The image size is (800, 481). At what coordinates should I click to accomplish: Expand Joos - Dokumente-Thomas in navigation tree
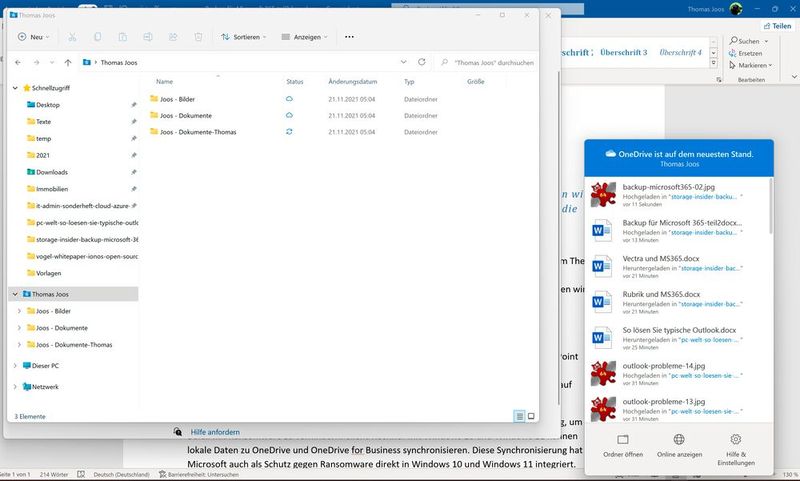pyautogui.click(x=19, y=344)
